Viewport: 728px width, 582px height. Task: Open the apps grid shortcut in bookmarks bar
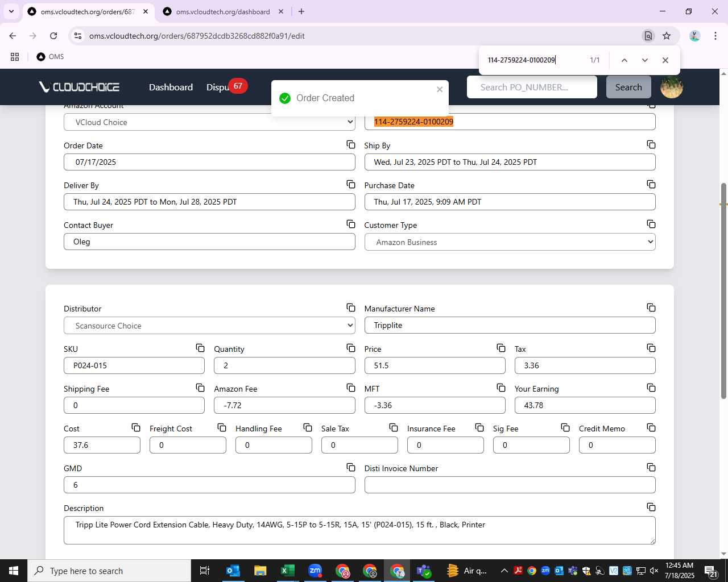tap(15, 57)
